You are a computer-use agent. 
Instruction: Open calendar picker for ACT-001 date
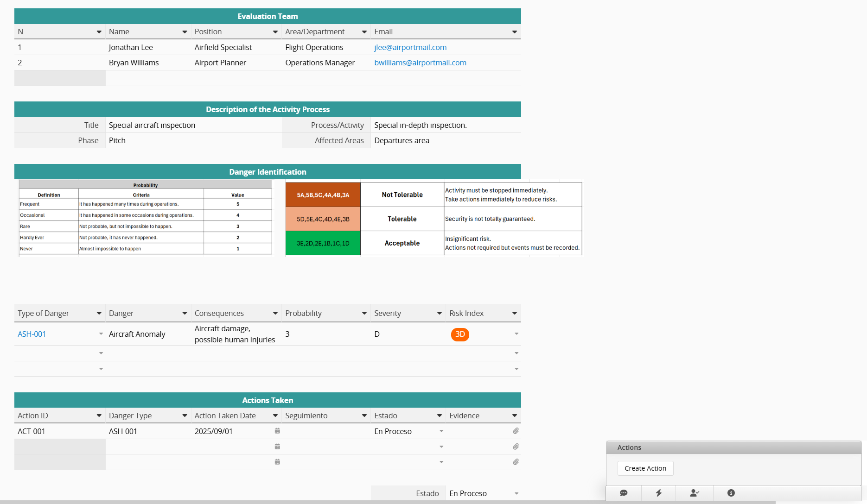tap(277, 431)
